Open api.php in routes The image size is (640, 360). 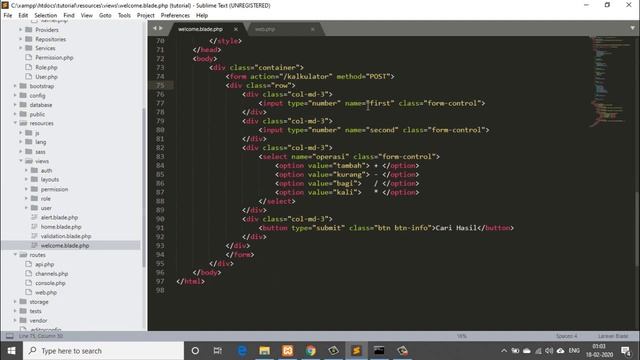44,264
